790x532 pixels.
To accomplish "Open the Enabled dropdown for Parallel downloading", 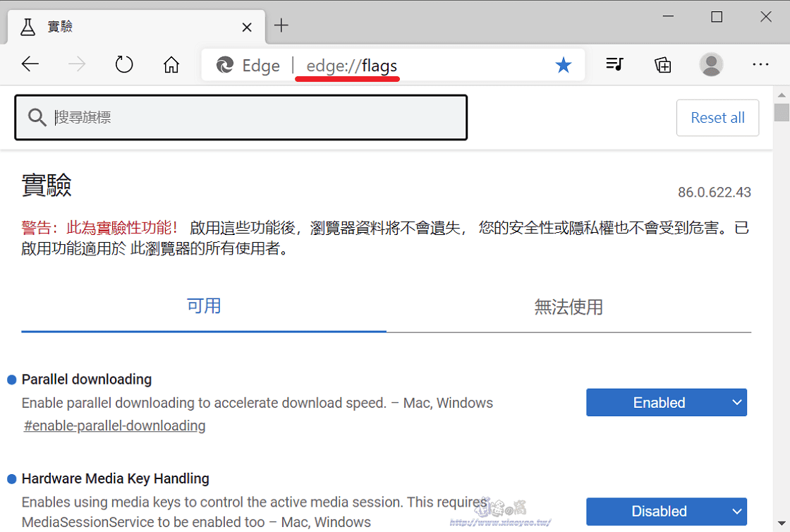I will pos(666,402).
